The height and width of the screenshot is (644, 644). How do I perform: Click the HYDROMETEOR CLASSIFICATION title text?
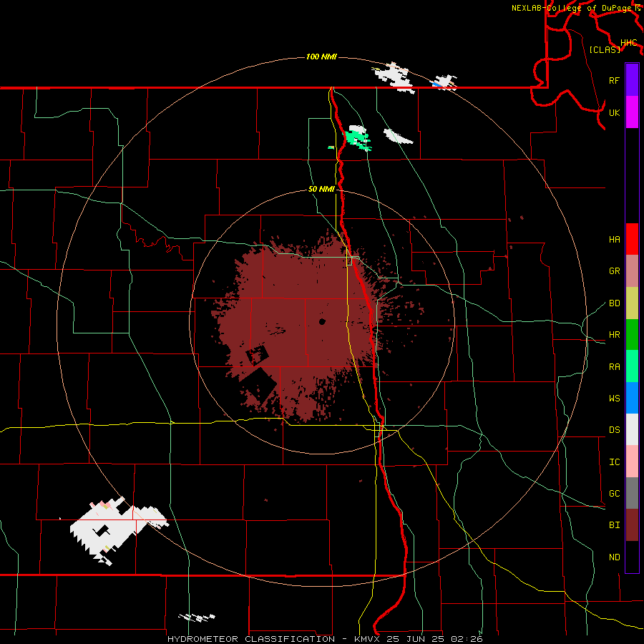pyautogui.click(x=251, y=639)
